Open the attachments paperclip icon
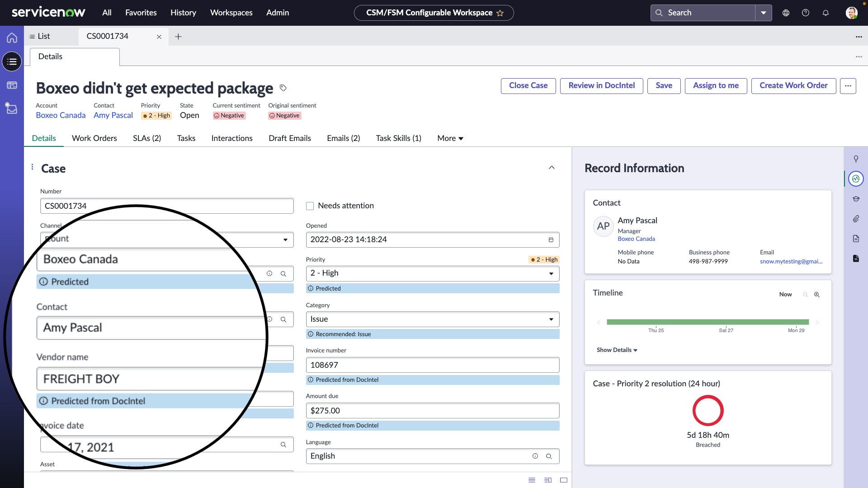The image size is (868, 488). [x=856, y=219]
